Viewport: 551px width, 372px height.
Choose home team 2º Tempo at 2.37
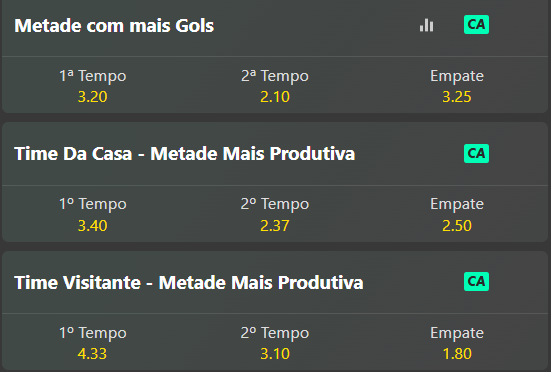point(275,214)
